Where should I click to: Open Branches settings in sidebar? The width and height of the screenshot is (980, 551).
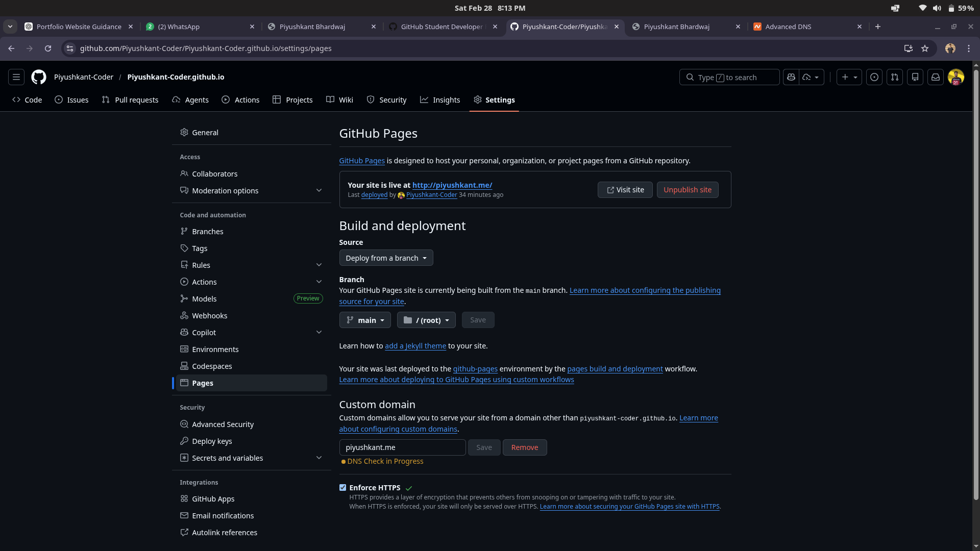coord(252,232)
